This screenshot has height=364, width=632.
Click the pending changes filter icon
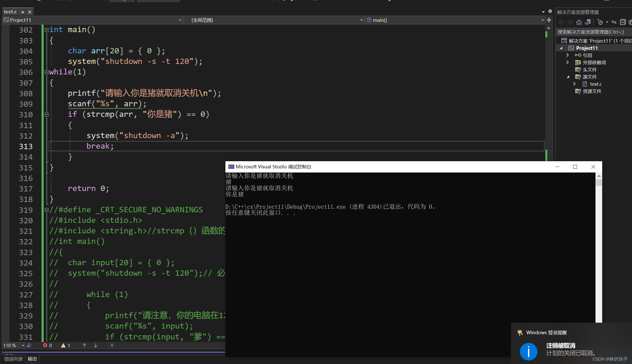click(600, 22)
